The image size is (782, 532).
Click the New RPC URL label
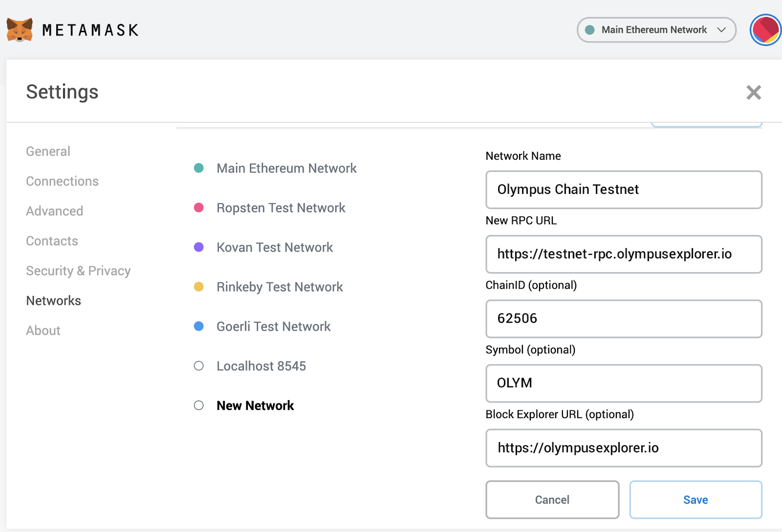click(521, 220)
